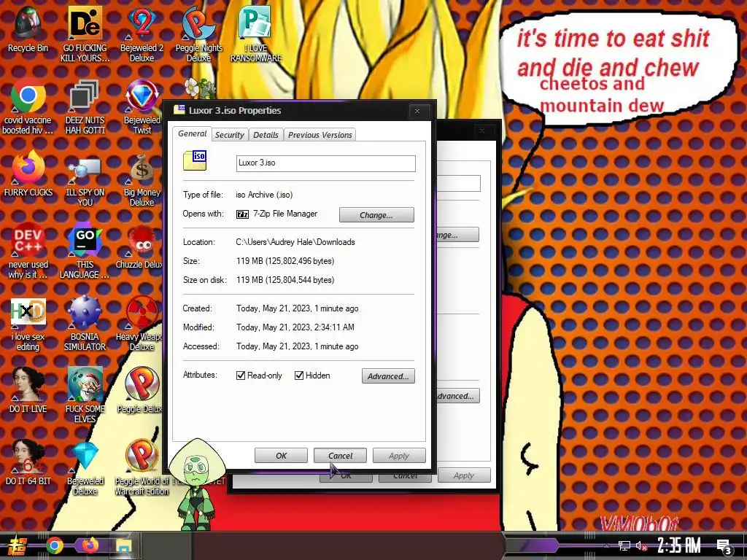Click the iso file type icon in dialog
Image resolution: width=747 pixels, height=560 pixels.
(x=196, y=161)
